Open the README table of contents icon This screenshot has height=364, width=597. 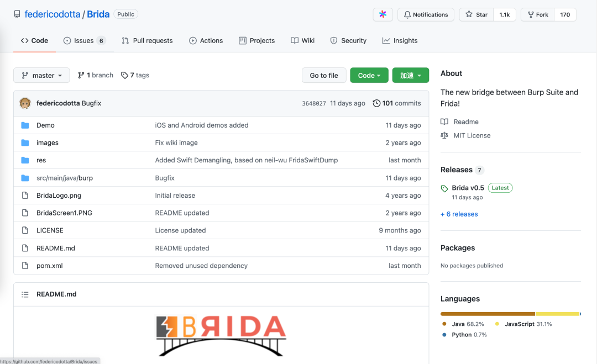[x=25, y=294]
